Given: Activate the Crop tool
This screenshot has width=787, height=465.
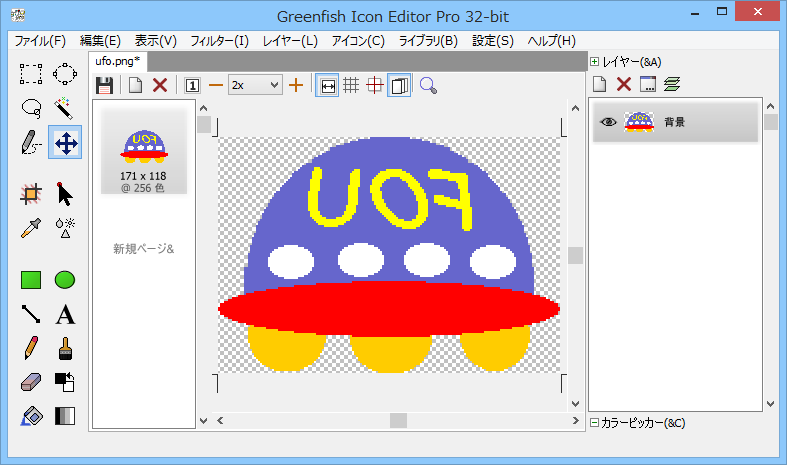Looking at the screenshot, I should tap(31, 194).
